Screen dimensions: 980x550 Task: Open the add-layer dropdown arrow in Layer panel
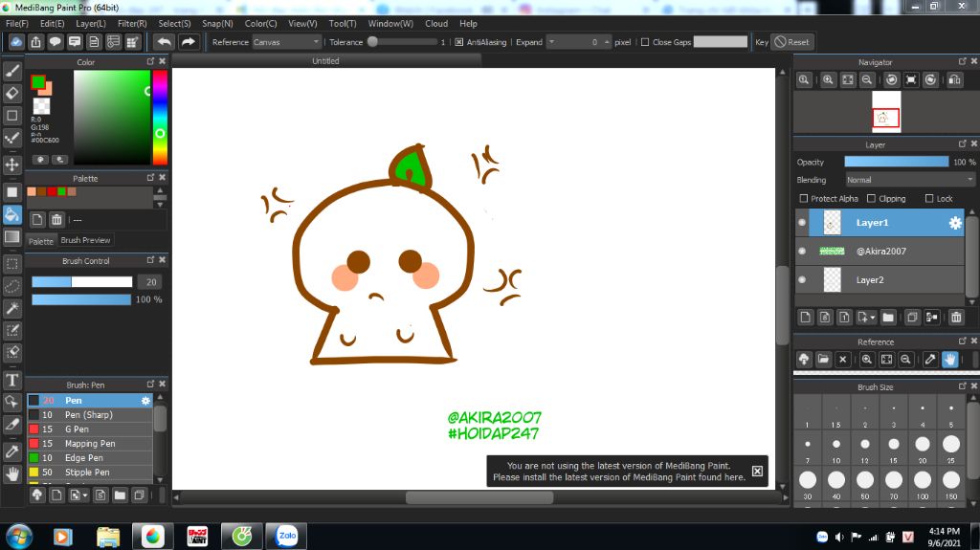pos(873,318)
